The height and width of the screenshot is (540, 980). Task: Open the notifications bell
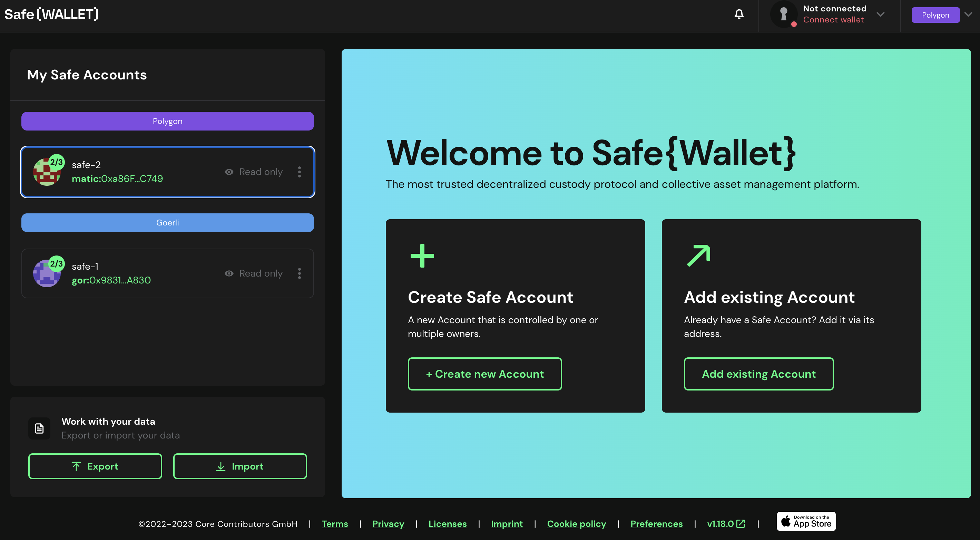[739, 15]
